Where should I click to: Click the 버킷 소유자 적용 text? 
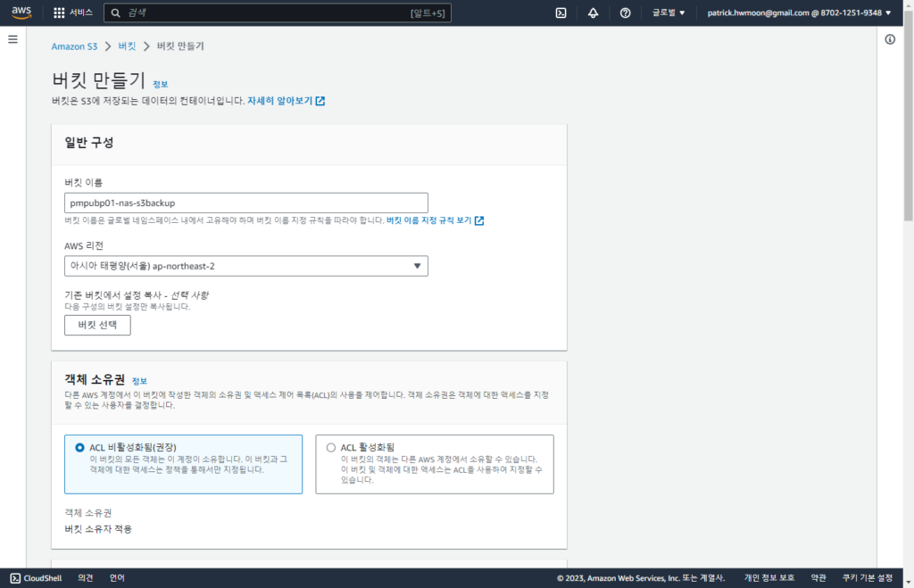pos(98,529)
